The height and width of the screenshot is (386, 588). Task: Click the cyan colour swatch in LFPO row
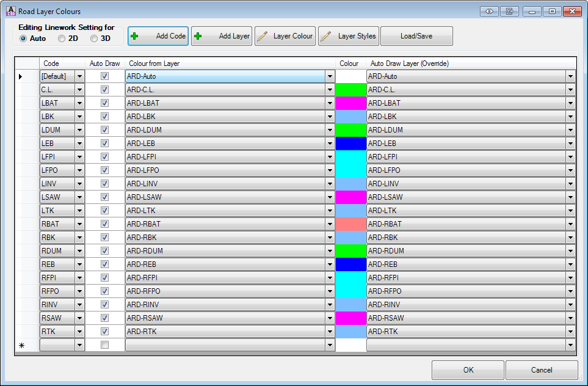(351, 170)
